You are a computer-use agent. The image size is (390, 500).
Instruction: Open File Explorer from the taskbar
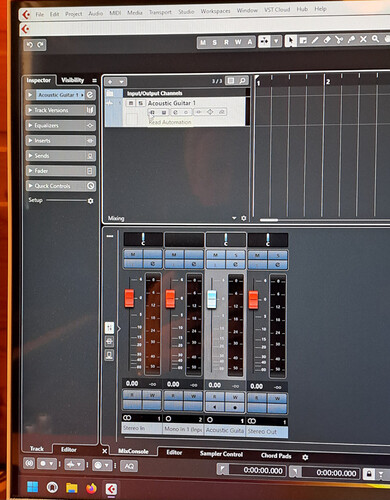(71, 488)
